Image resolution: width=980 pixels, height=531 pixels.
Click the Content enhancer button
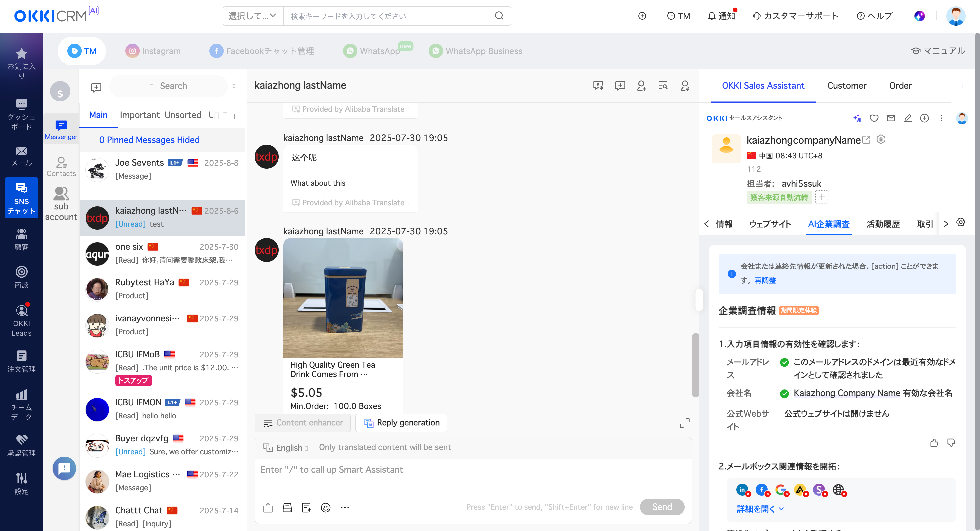click(x=302, y=423)
